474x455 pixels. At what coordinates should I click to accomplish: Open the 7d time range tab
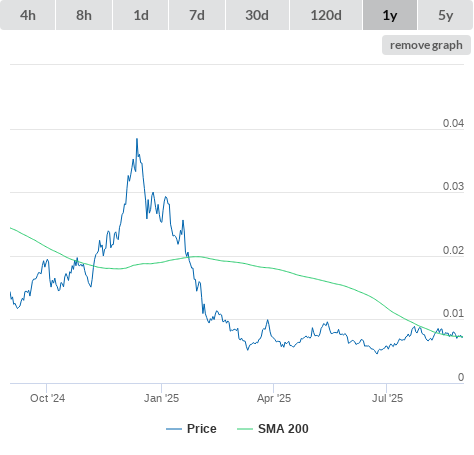tap(197, 15)
